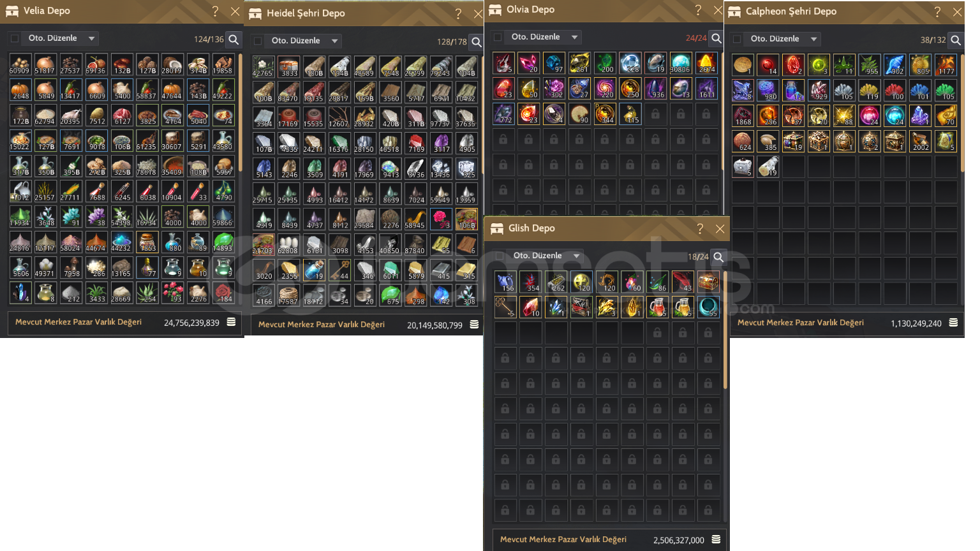Viewport: 980px width, 551px height.
Task: Toggle the auto-arrange checkbox in Calpheon Depo
Action: (737, 39)
